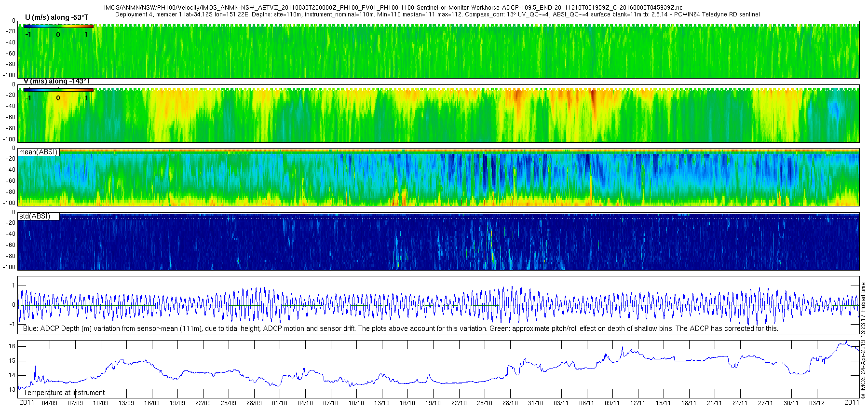This screenshot has width=868, height=410.
Task: Click the 16 degree temperature axis tick
Action: 12,346
